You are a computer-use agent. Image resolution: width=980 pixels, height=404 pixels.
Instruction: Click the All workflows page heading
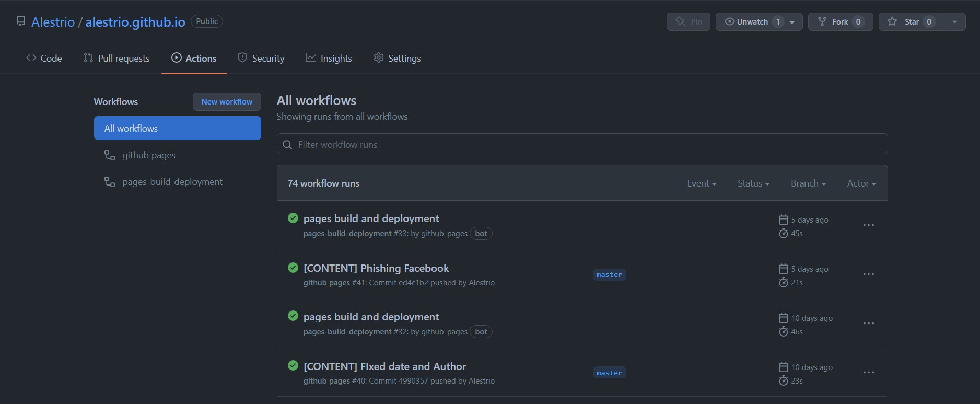coord(316,100)
